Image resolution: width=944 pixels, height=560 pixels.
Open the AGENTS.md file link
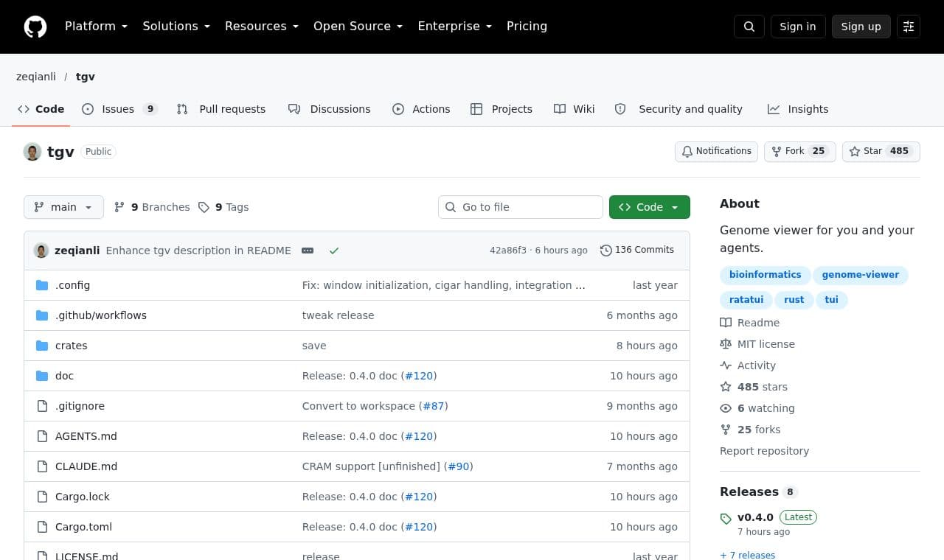click(86, 436)
